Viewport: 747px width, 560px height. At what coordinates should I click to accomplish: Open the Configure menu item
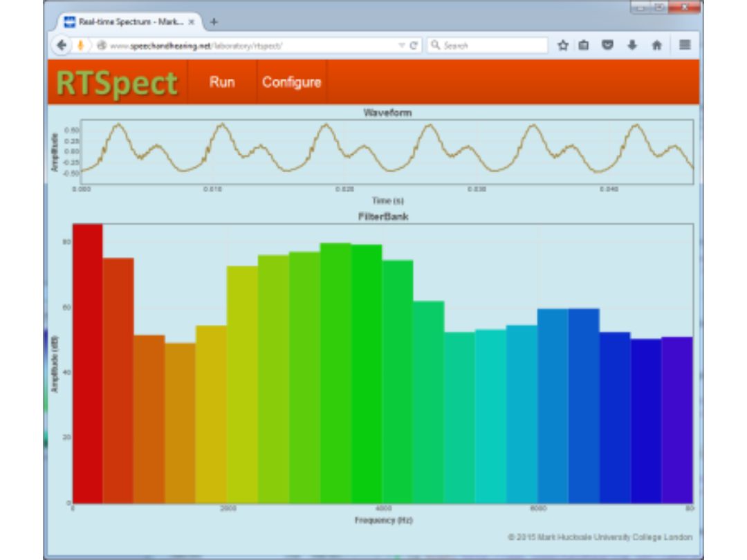tap(292, 82)
